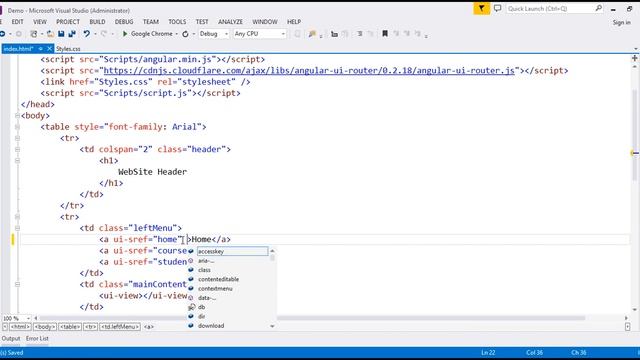Click the Undo arrow icon
The image size is (640, 360).
(87, 34)
